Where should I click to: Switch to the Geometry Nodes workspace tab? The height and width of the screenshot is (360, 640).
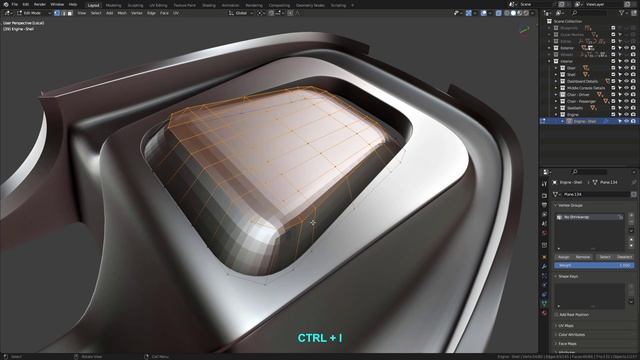(x=310, y=5)
